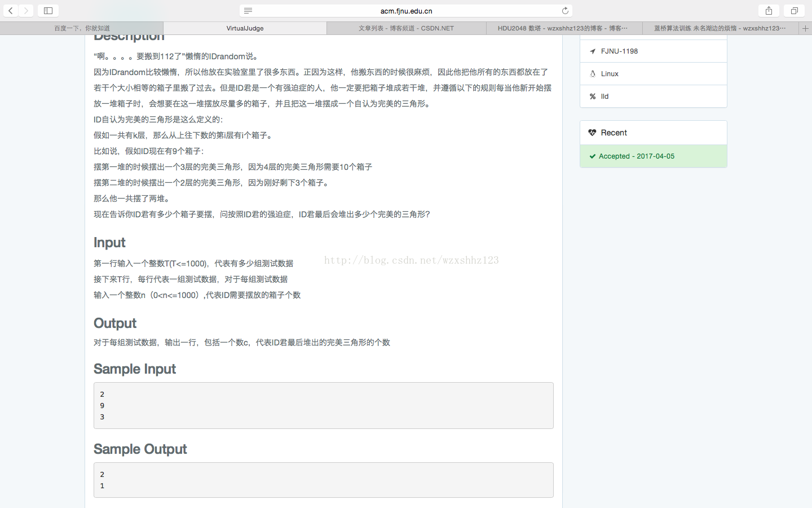Click the question line 现在告诉你ID君有多少个箱子要摆
Screen dimensions: 812x508
(262, 214)
